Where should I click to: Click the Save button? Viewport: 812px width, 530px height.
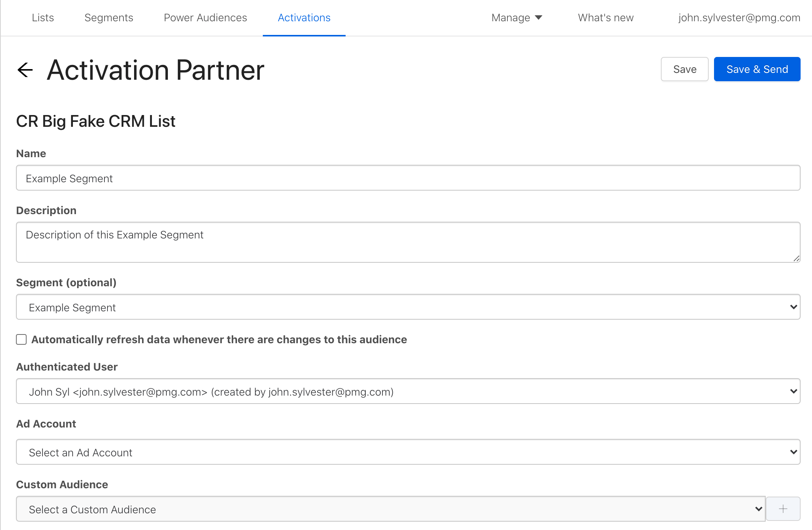pos(684,69)
